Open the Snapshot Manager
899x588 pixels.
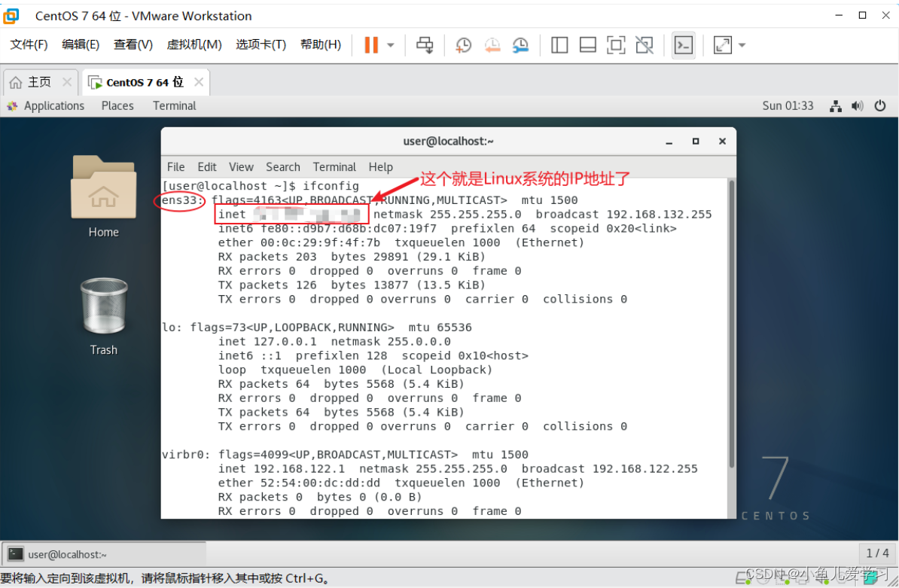tap(520, 45)
